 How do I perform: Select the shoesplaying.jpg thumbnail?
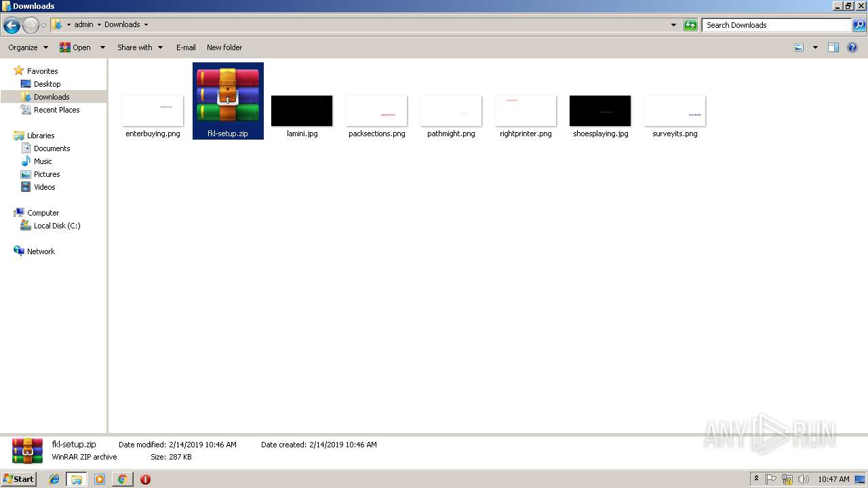(x=600, y=110)
